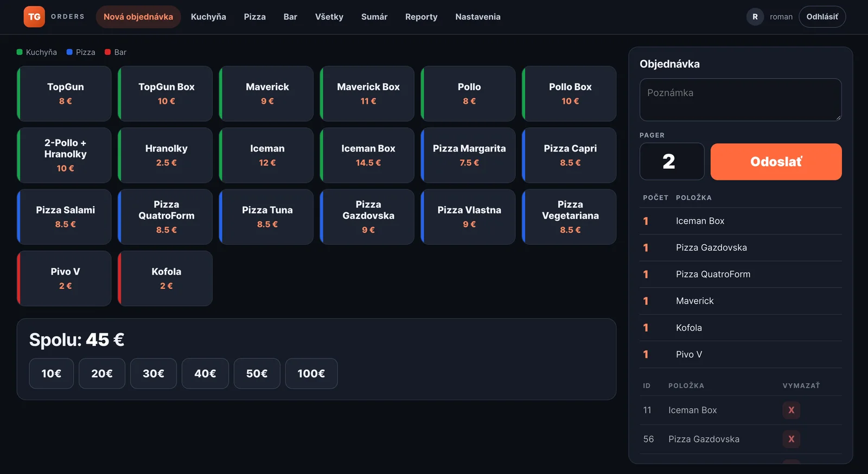Click the green Kuchyňa legend dot
868x474 pixels.
[x=20, y=52]
